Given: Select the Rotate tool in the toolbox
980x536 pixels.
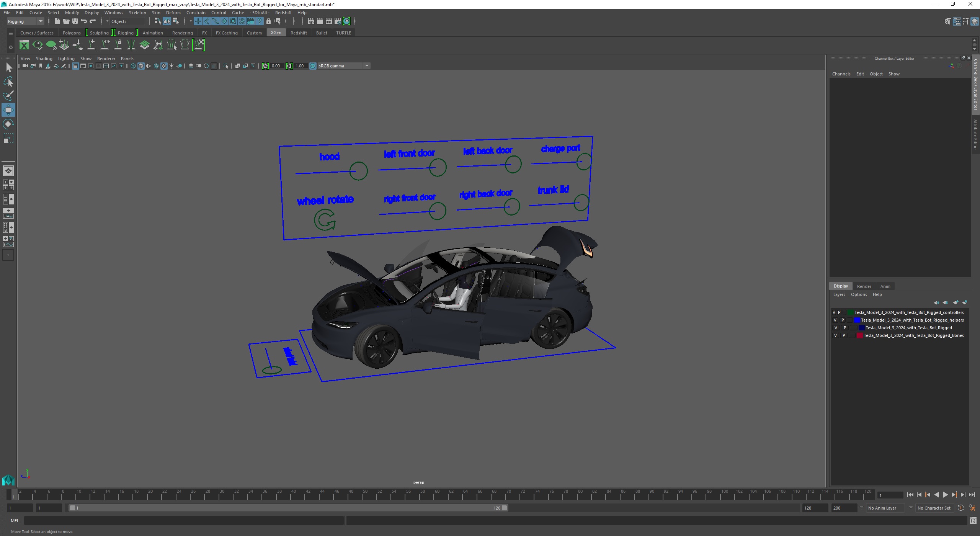Looking at the screenshot, I should tap(8, 124).
